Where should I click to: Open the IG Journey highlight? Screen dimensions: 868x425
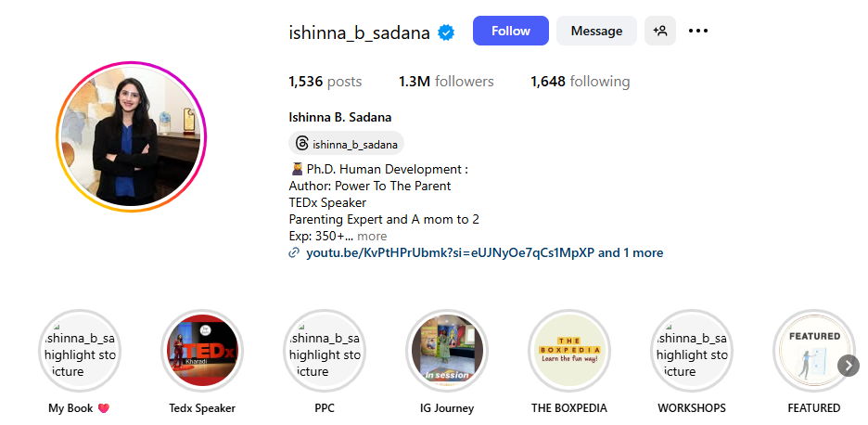tap(447, 351)
